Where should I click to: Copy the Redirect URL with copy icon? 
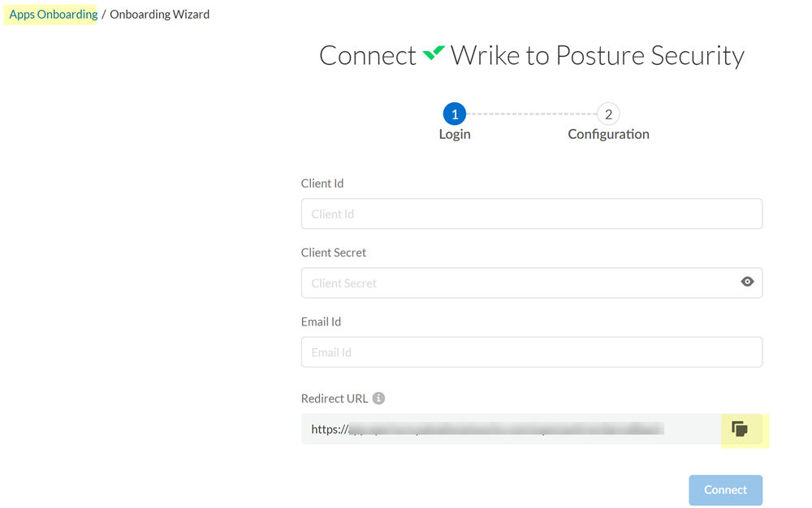tap(740, 429)
